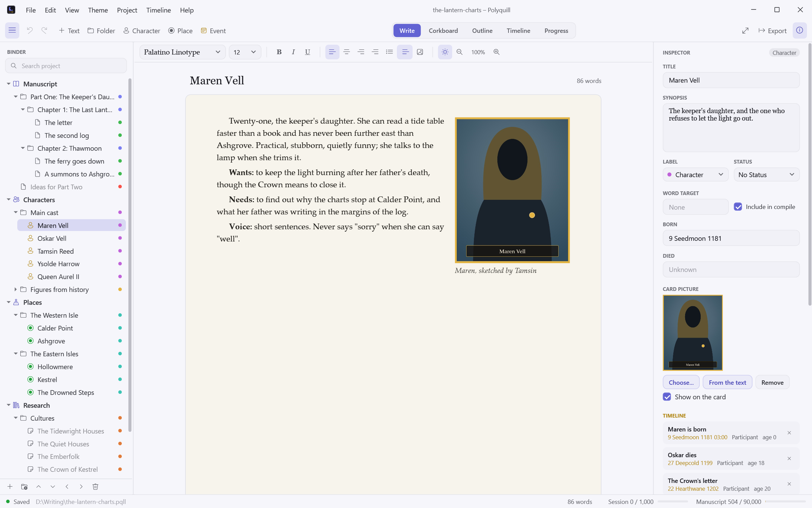
Task: Collapse the Main cast folder
Action: pyautogui.click(x=16, y=213)
